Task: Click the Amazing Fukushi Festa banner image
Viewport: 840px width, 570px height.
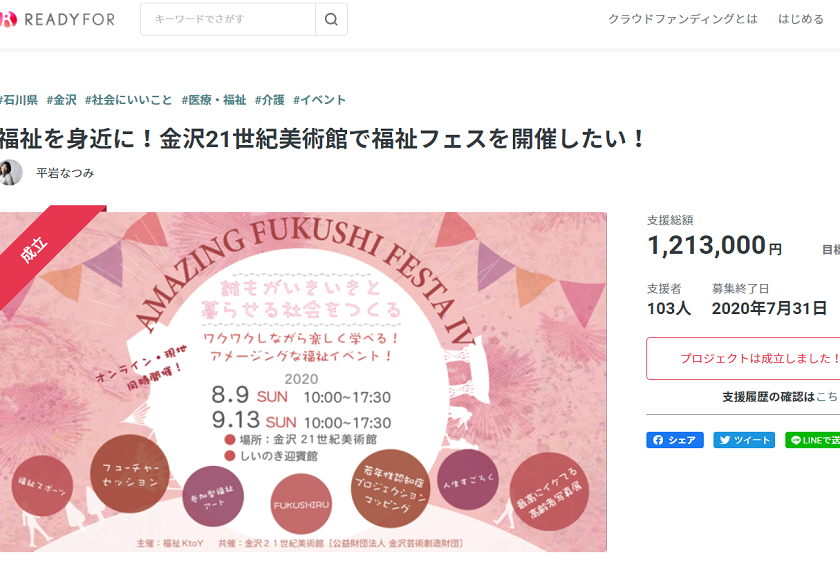Action: pos(303,381)
